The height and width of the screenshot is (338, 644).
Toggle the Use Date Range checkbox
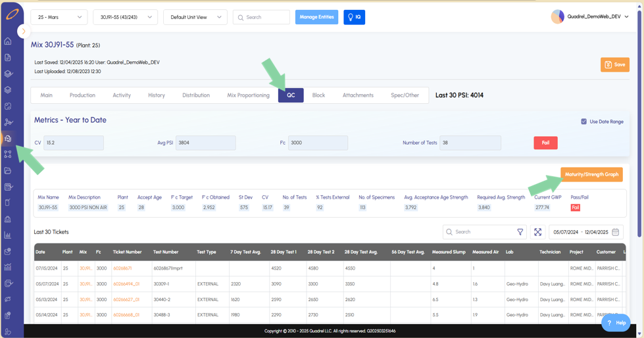(583, 122)
